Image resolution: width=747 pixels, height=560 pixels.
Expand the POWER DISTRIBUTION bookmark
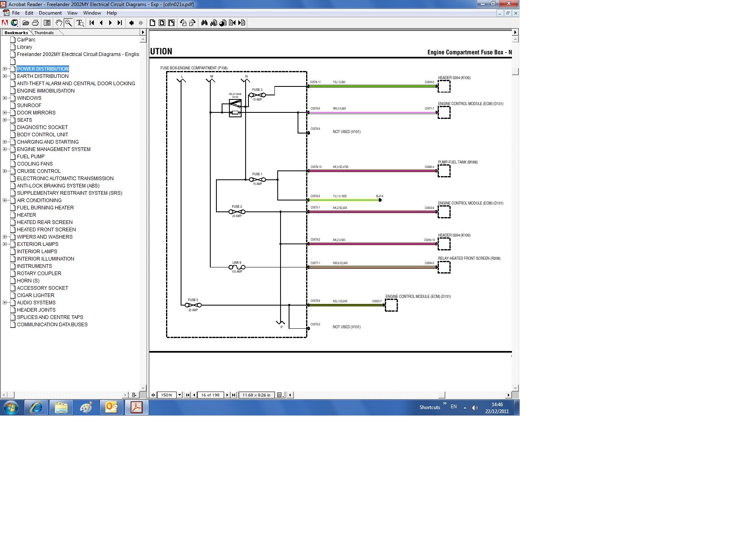point(4,69)
